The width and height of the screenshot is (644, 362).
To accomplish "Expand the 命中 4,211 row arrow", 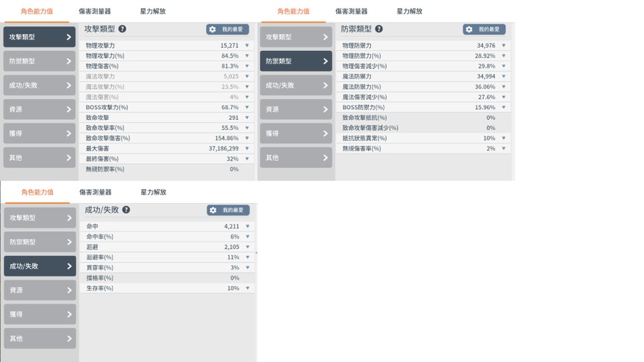I will 248,227.
